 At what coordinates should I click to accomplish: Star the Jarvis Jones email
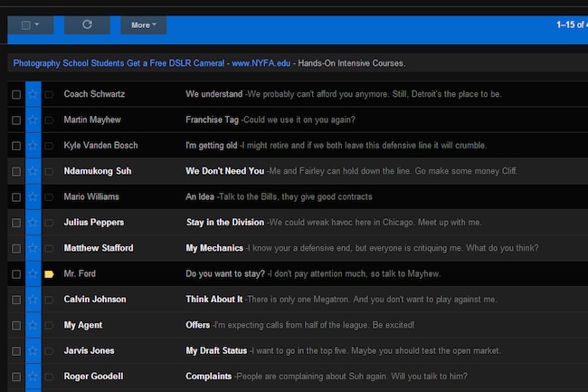click(x=33, y=350)
